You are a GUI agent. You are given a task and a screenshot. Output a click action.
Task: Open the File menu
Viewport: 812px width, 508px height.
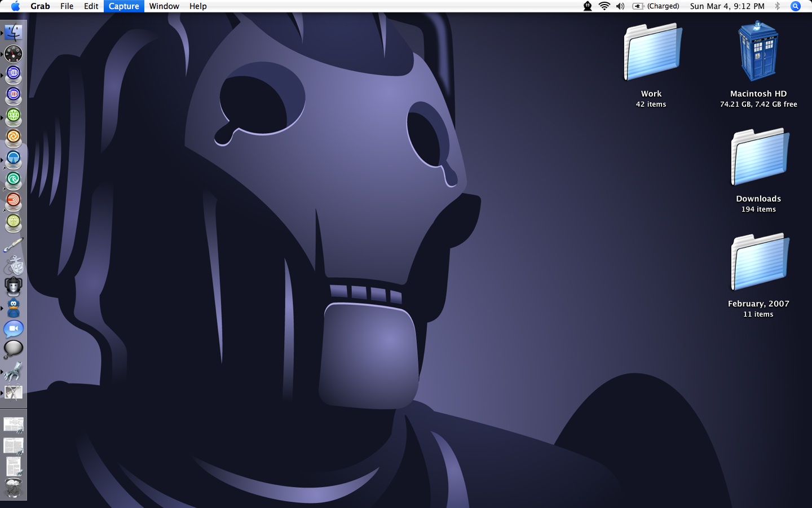(x=67, y=6)
